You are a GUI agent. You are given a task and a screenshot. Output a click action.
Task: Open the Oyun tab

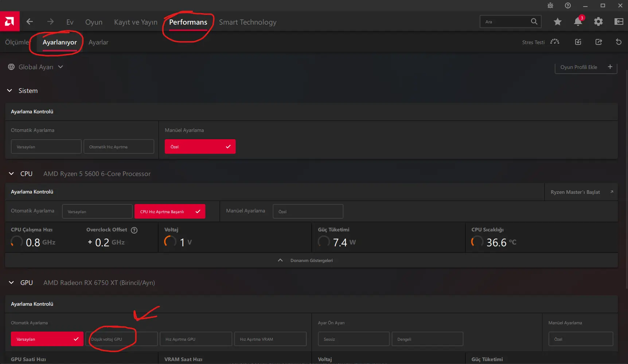(x=94, y=22)
